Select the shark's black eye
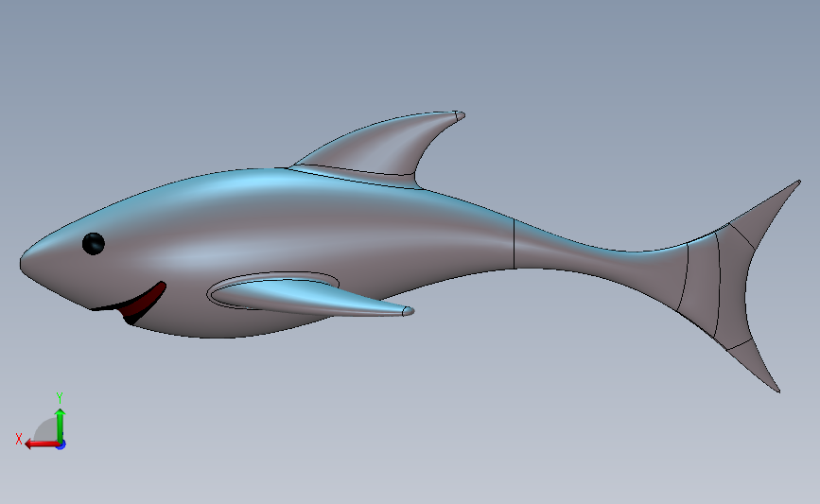Viewport: 820px width, 504px height. coord(94,244)
